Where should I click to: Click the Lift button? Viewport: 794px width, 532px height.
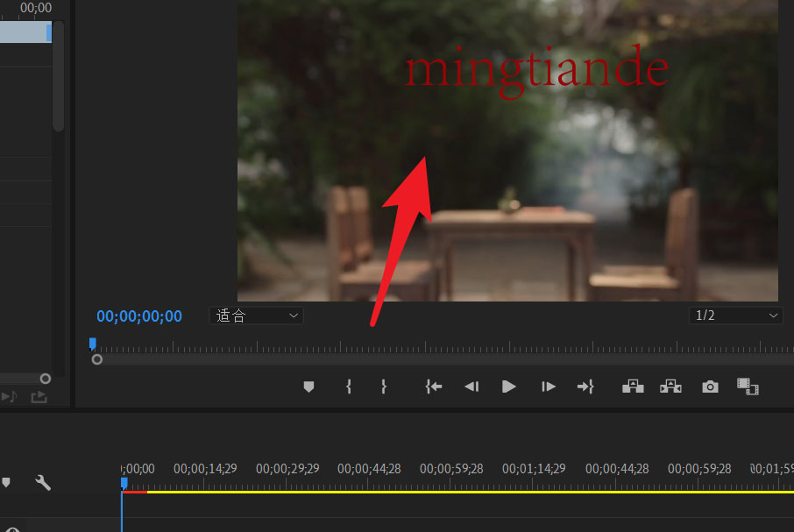[633, 387]
